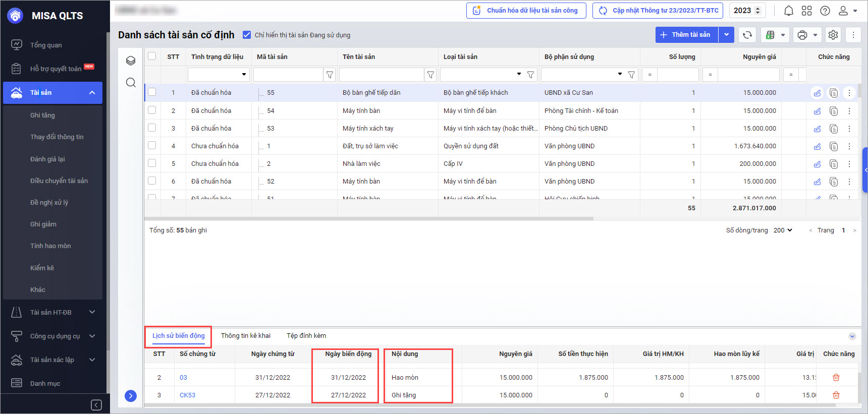Open the table settings gear icon

click(833, 35)
